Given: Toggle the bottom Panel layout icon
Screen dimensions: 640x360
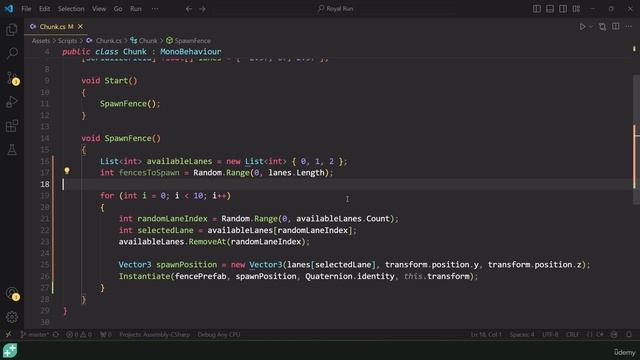Looking at the screenshot, I should pos(550,9).
